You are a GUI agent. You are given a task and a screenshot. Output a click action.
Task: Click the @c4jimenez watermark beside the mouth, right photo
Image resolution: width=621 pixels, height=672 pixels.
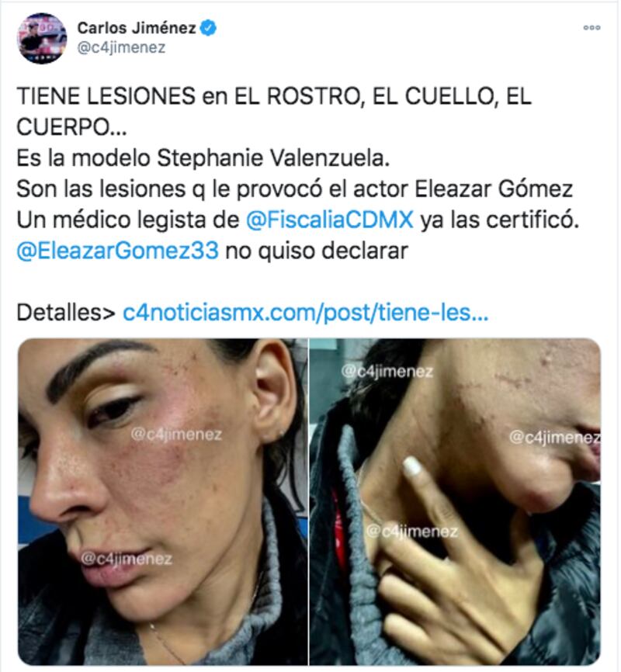point(554,437)
